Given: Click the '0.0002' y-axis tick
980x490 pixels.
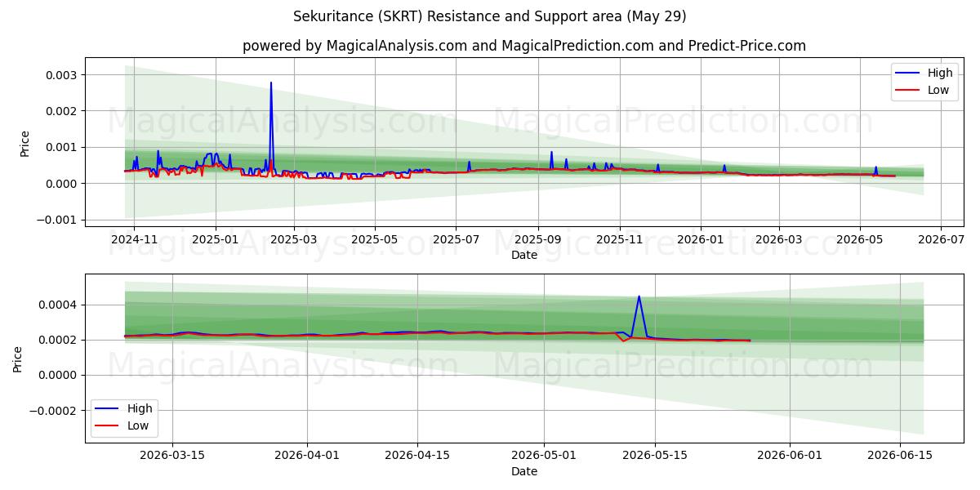Looking at the screenshot, I should (x=60, y=340).
